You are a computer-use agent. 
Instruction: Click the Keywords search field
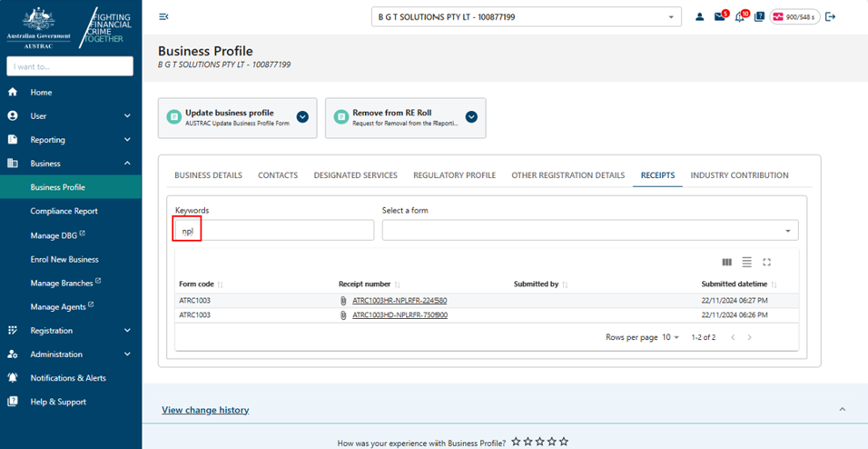click(x=274, y=230)
